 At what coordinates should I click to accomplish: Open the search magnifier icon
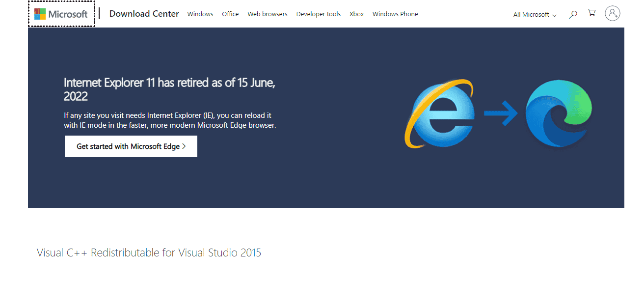pos(573,14)
